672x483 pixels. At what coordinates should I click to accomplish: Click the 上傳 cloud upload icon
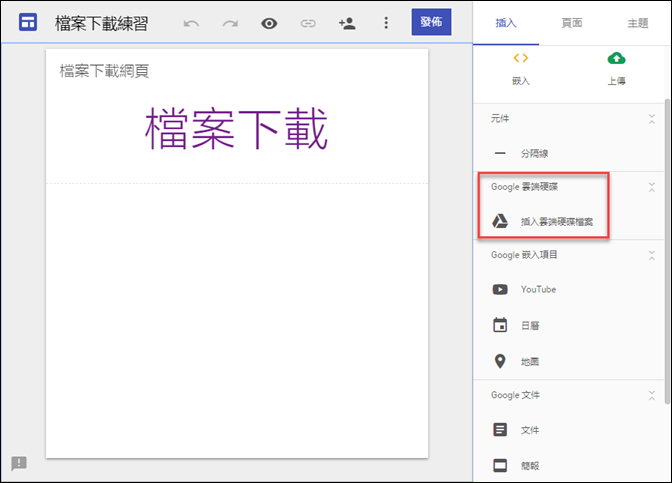[616, 58]
